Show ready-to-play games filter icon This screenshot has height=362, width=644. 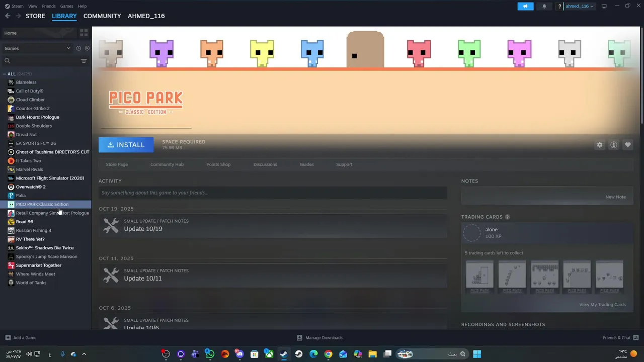coord(87,48)
